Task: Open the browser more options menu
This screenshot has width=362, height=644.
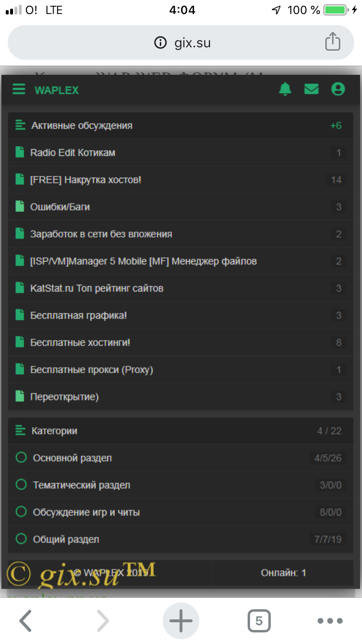Action: (330, 621)
